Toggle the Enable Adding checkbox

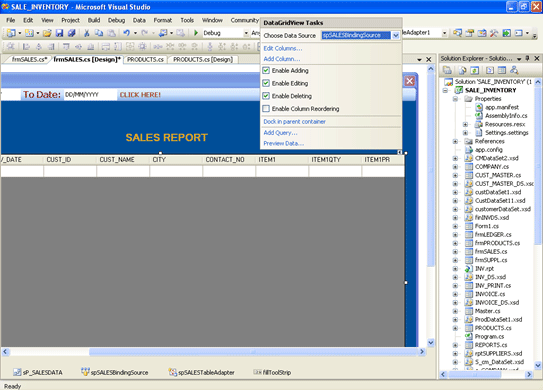click(266, 70)
